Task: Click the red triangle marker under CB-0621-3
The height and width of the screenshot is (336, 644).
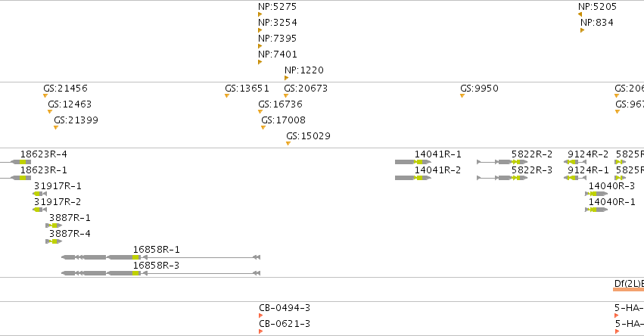Action: click(261, 332)
